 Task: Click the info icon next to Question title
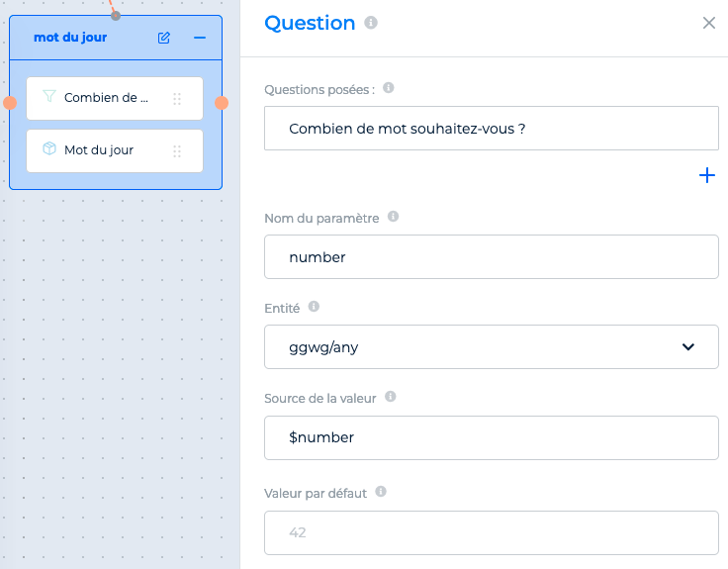(x=371, y=23)
